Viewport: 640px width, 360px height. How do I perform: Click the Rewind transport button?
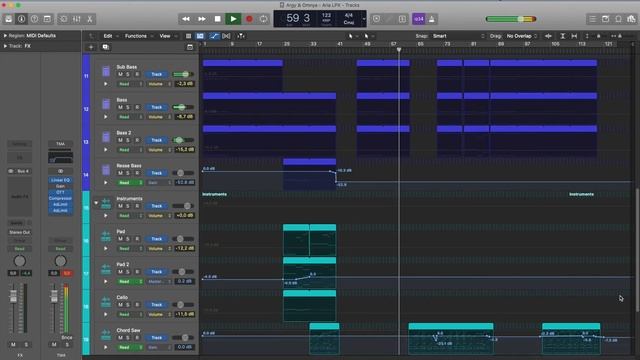(x=186, y=19)
